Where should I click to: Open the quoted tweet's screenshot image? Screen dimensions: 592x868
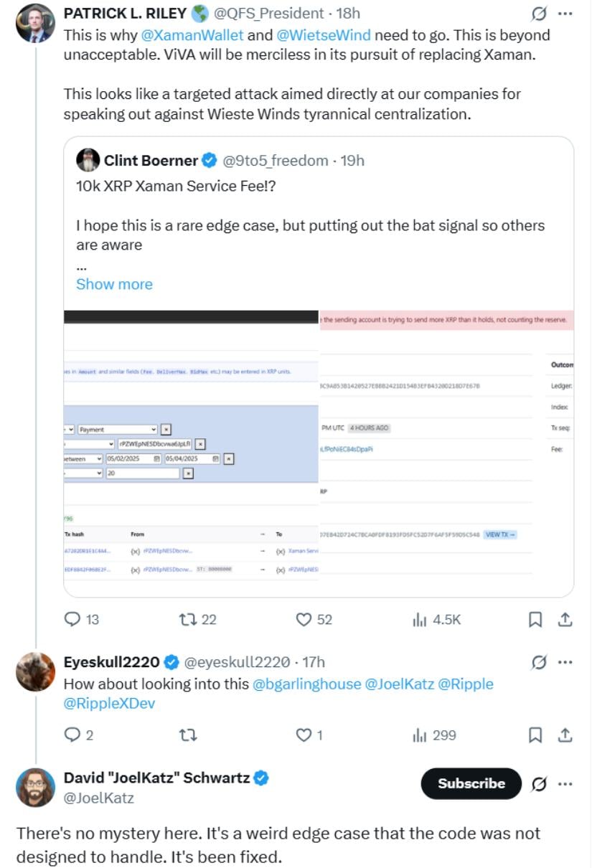pos(319,445)
